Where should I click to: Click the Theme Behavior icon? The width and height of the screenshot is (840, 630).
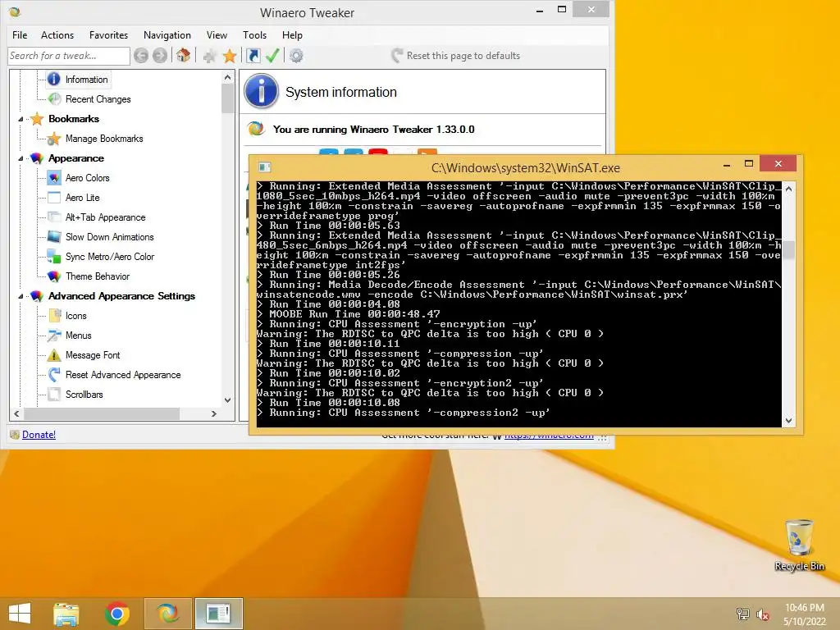(x=53, y=276)
